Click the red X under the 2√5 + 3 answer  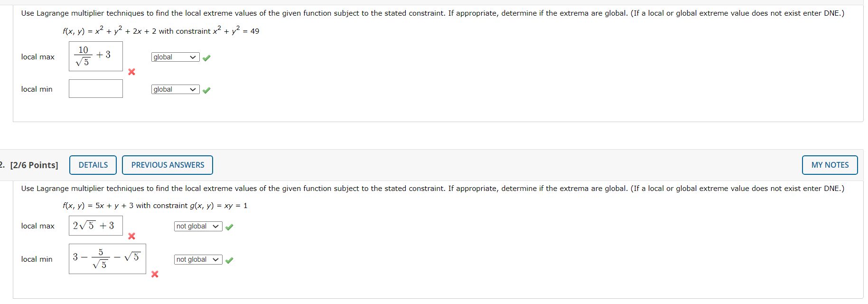[131, 236]
